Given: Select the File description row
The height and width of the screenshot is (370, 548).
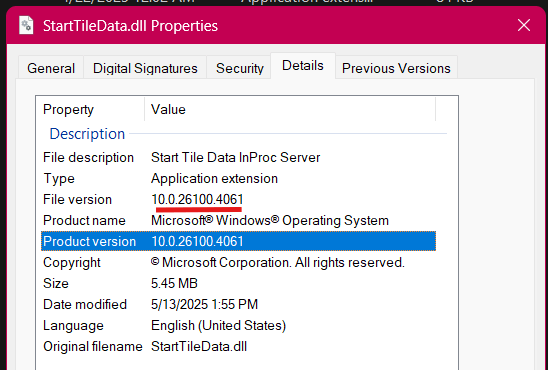Looking at the screenshot, I should [238, 158].
